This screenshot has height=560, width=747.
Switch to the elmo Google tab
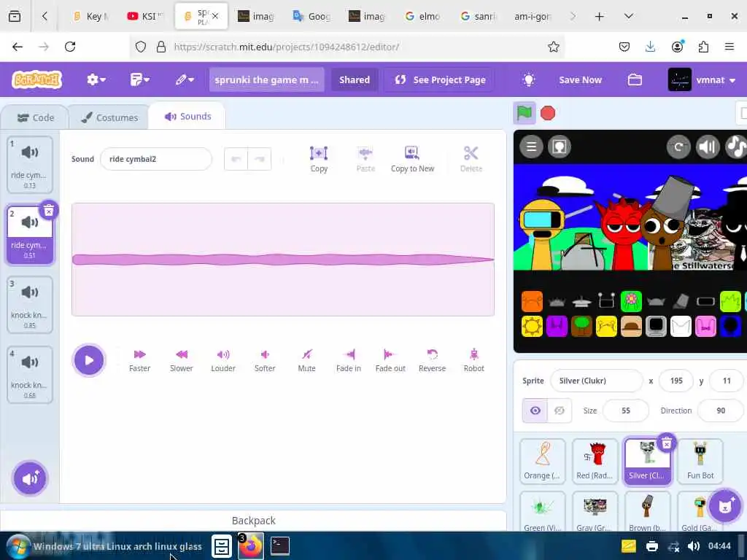(422, 16)
